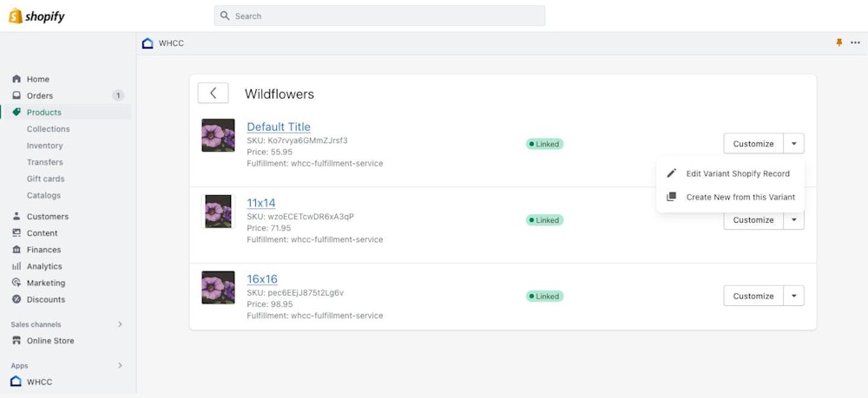Open Inventory under Products

44,146
